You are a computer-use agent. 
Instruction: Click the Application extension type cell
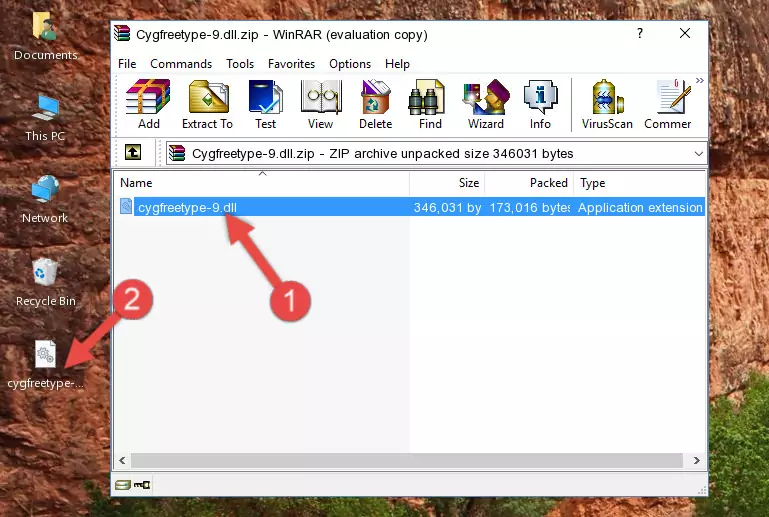(640, 207)
